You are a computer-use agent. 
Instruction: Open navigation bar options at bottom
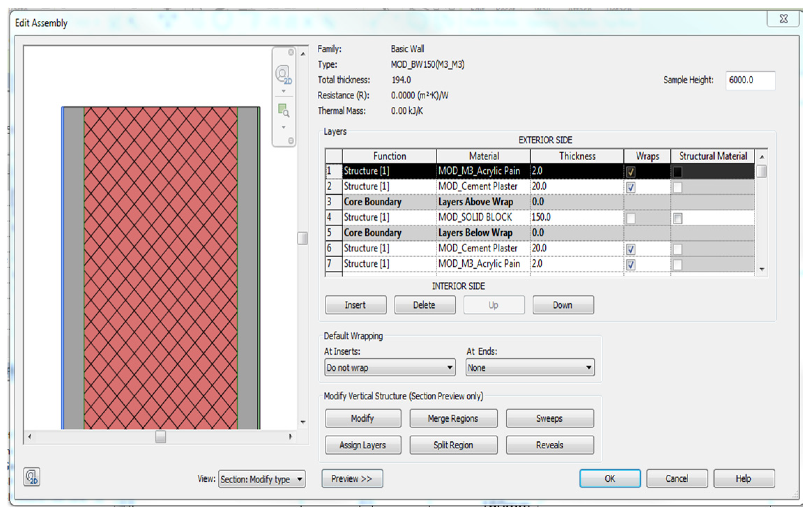click(x=291, y=141)
